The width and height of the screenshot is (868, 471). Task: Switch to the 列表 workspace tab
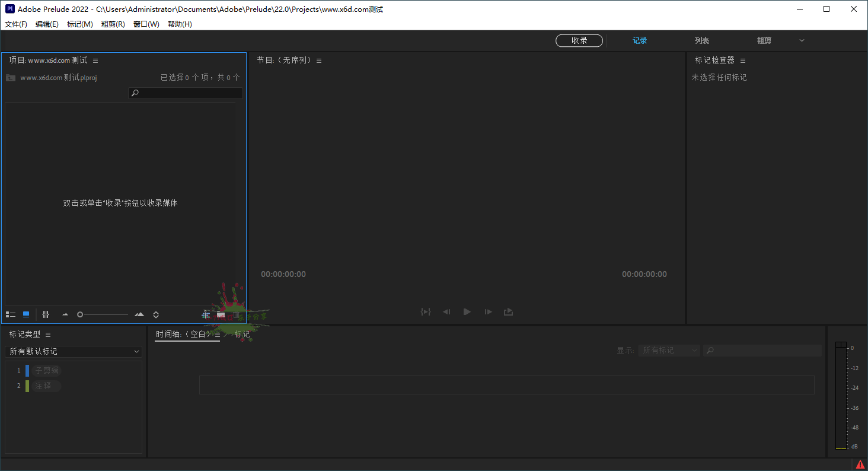click(x=702, y=40)
